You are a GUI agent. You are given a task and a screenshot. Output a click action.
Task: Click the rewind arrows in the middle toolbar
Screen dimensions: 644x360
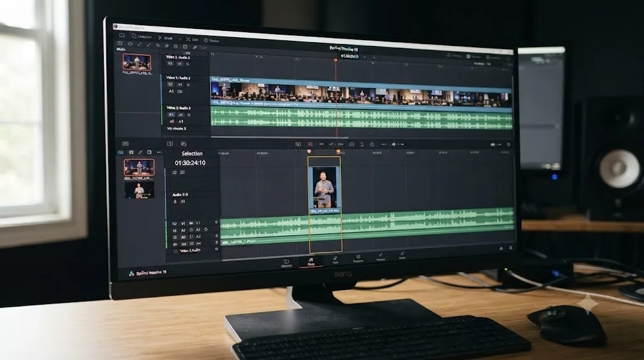click(x=321, y=144)
